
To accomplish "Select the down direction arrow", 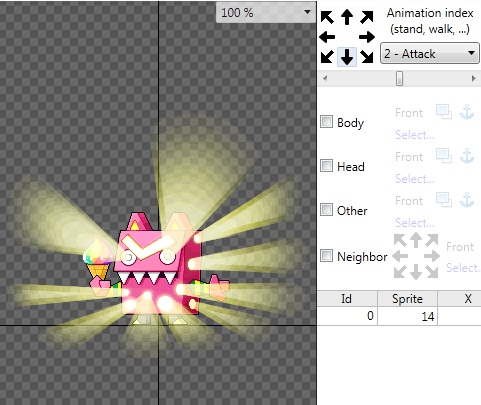I will coord(347,57).
